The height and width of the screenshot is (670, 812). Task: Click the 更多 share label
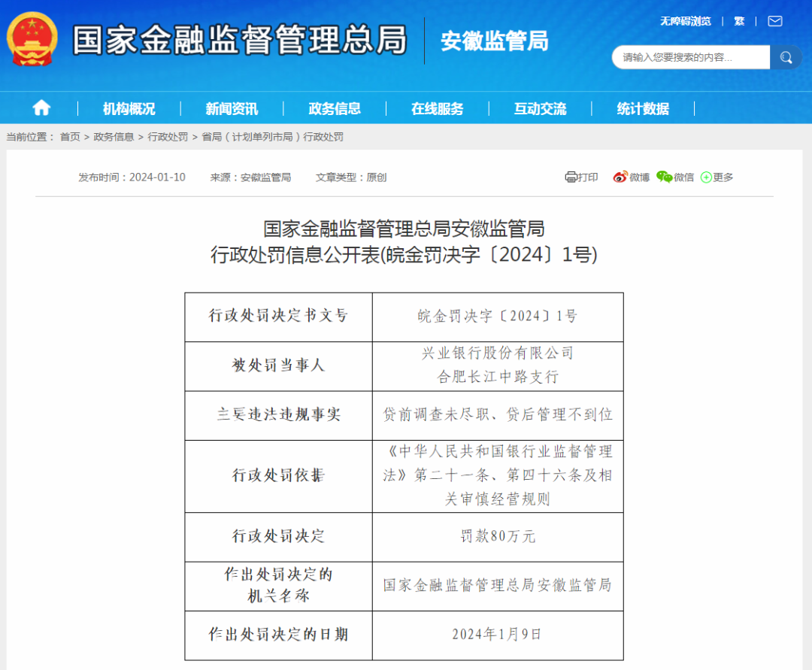723,177
